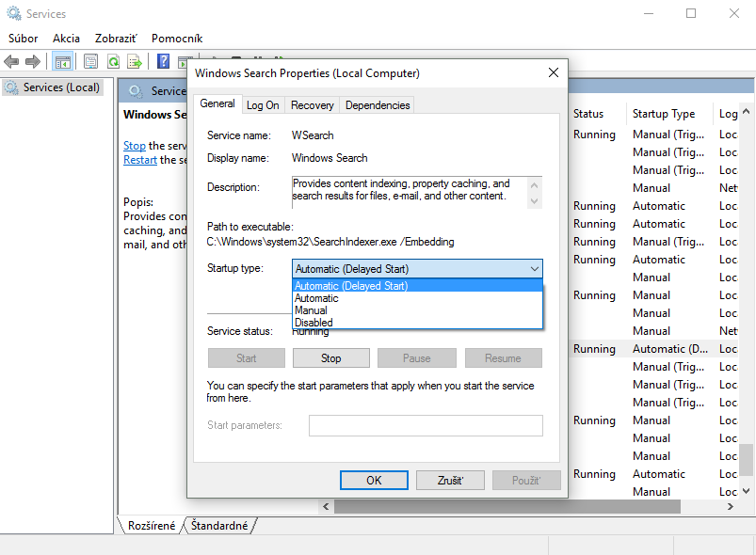Cancel with the Zrušiť button

pos(450,481)
